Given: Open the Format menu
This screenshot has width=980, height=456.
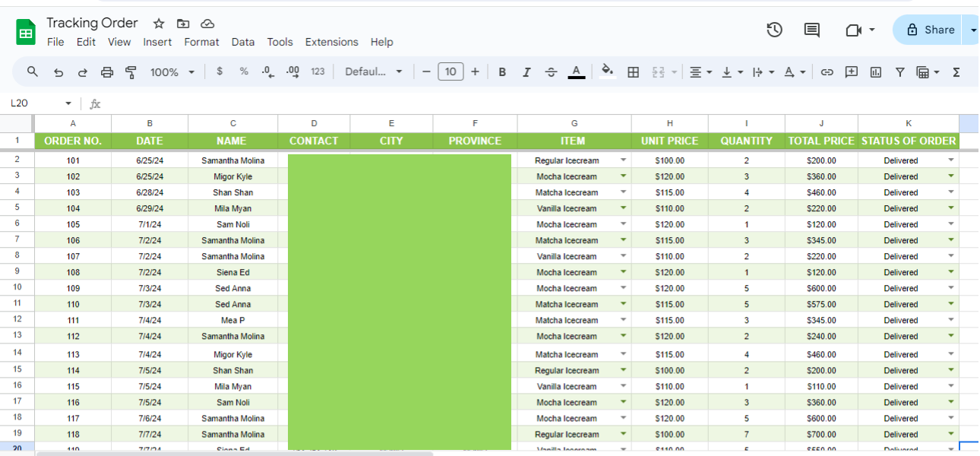Looking at the screenshot, I should tap(201, 42).
